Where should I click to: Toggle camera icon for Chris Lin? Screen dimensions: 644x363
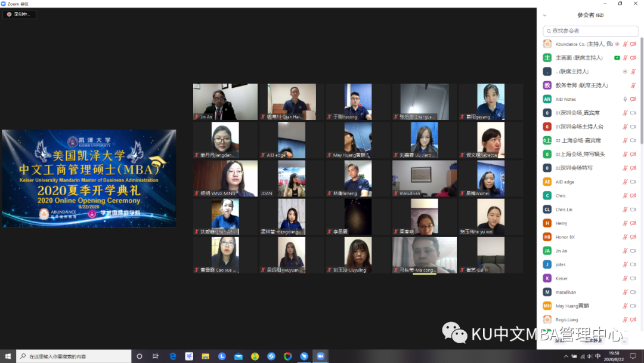[x=633, y=210]
